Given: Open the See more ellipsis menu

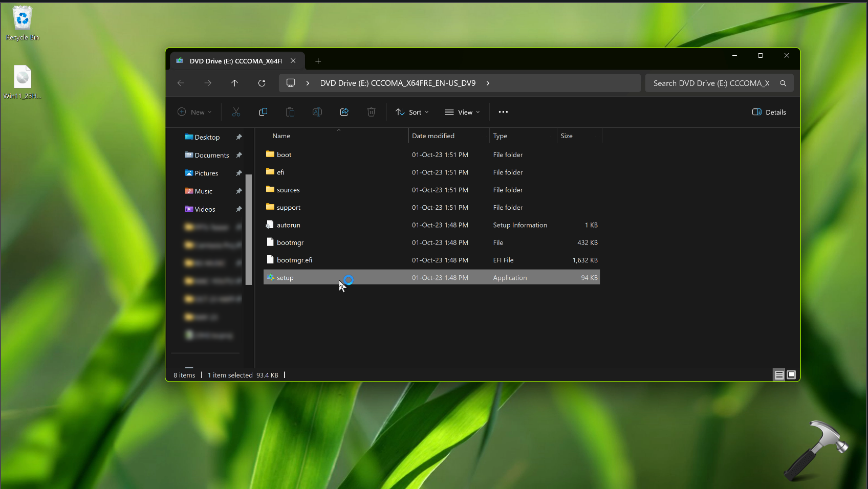Looking at the screenshot, I should pyautogui.click(x=503, y=112).
